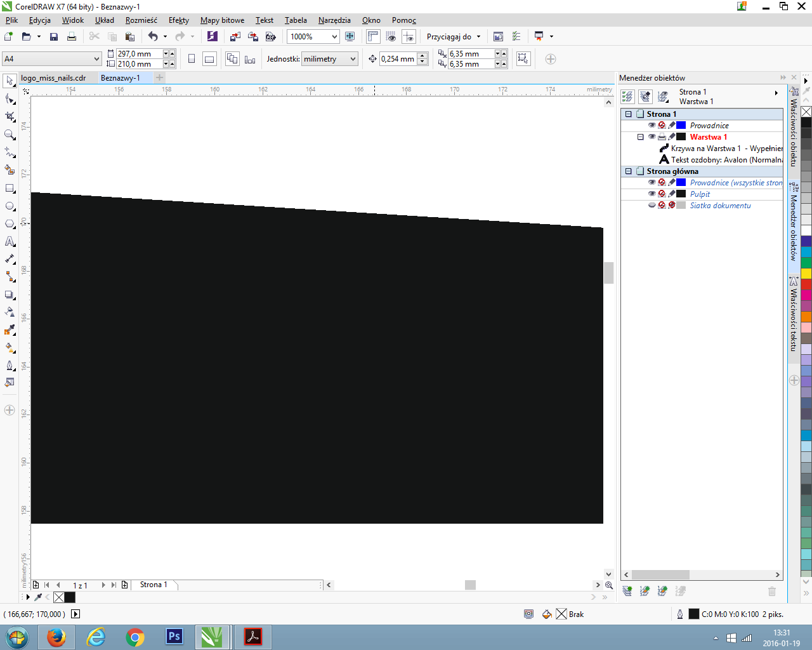Image resolution: width=812 pixels, height=650 pixels.
Task: Show the Siatka dokumentu layer
Action: pyautogui.click(x=652, y=206)
